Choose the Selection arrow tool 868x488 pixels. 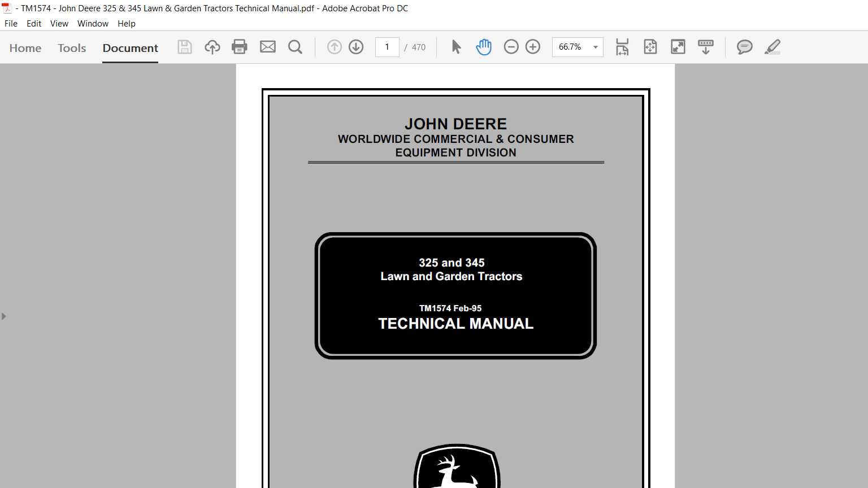[x=457, y=47]
